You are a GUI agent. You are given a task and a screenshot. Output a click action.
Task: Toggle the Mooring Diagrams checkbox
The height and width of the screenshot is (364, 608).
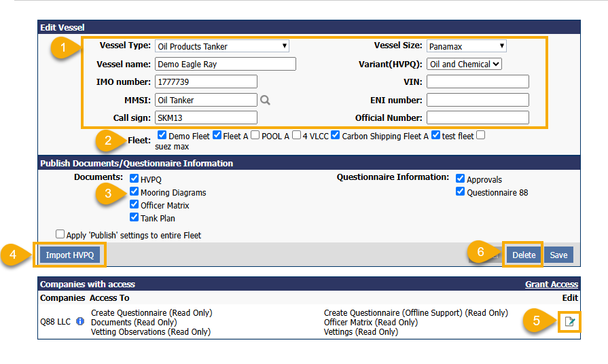click(134, 192)
